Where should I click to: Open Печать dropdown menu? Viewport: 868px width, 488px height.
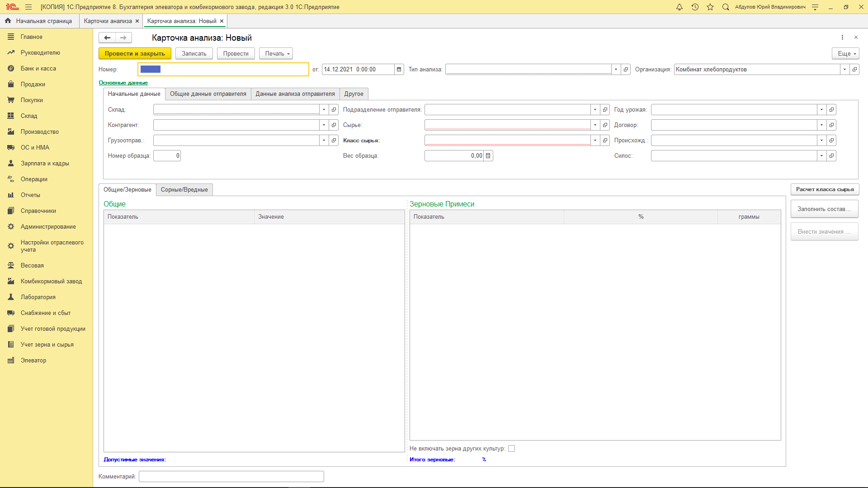tap(276, 54)
